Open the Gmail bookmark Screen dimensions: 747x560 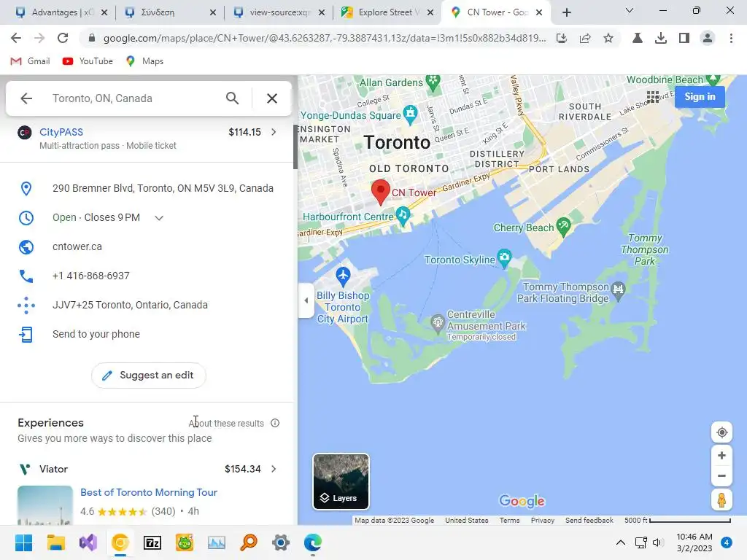[30, 61]
